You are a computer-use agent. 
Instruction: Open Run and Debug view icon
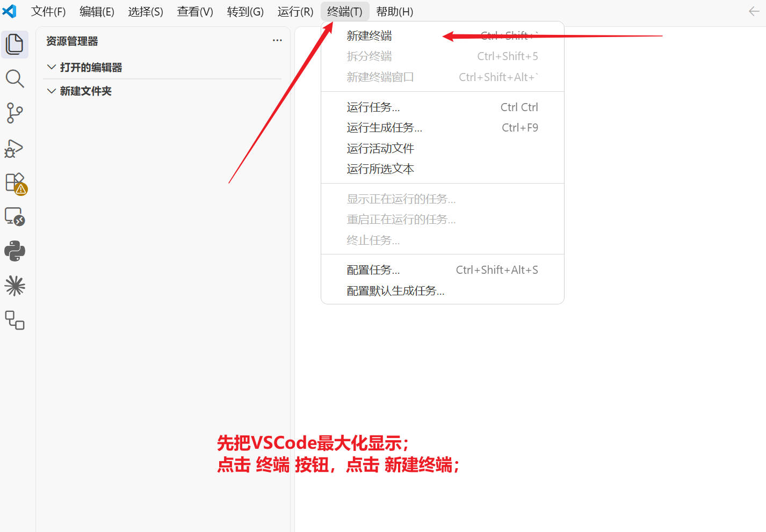coord(15,148)
